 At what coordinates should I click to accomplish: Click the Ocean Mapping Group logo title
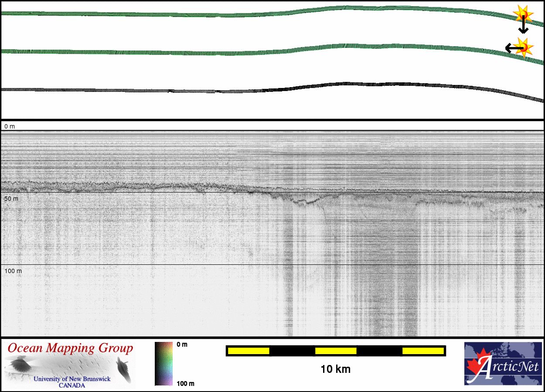click(70, 348)
